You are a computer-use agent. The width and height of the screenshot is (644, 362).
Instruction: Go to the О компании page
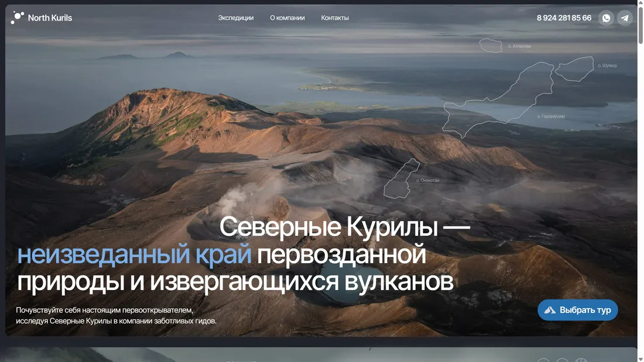click(x=287, y=18)
